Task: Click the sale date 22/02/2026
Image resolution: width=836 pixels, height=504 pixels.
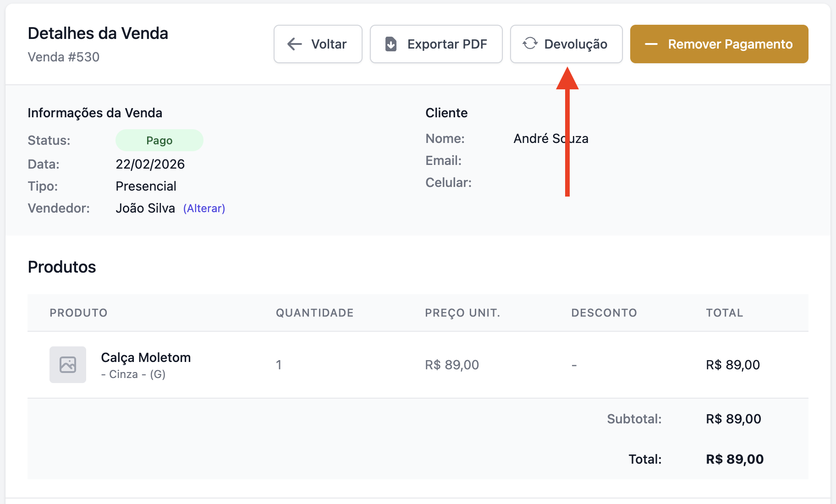Action: pos(150,164)
